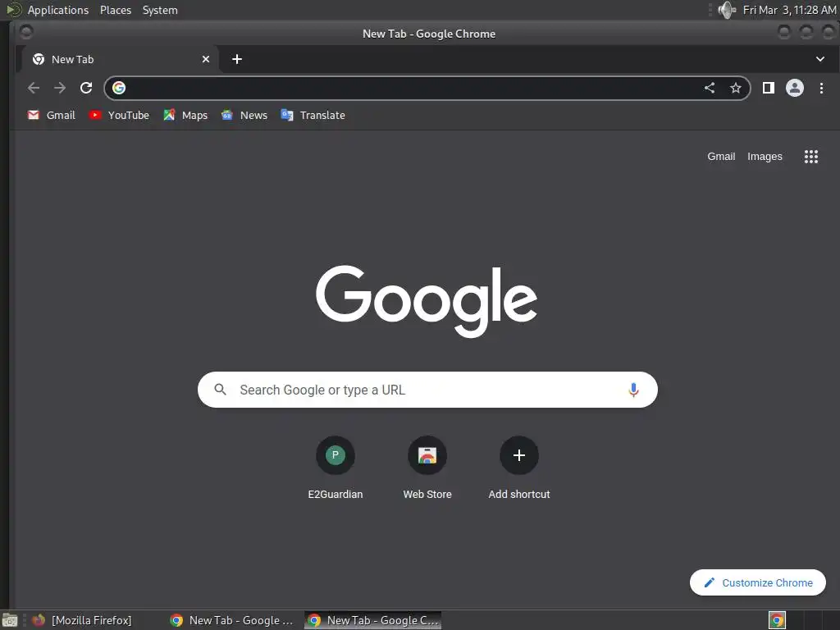Open the Translate bookmark
Image resolution: width=840 pixels, height=630 pixels.
[313, 115]
